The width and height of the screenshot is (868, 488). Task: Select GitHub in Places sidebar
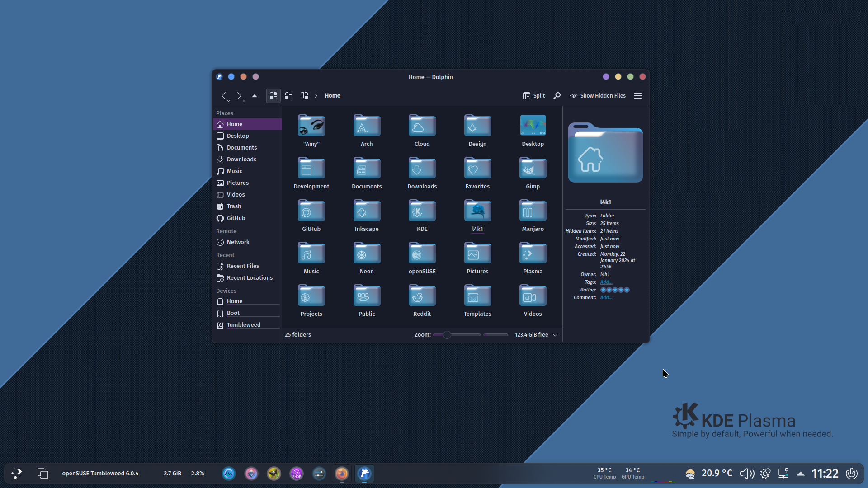pyautogui.click(x=247, y=218)
